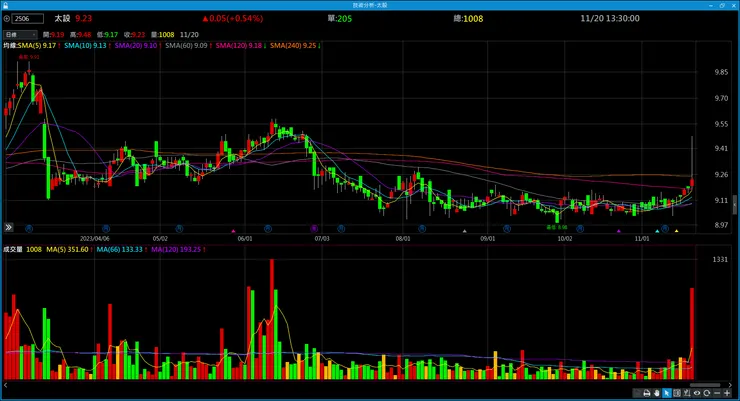Toggle the eye visibility icon in toolbar
740x401 pixels.
tap(697, 393)
